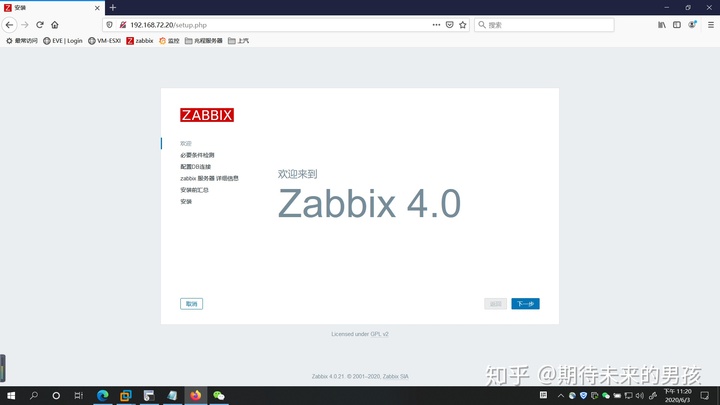Open the GPL v2 license link
This screenshot has height=405, width=720.
[379, 334]
